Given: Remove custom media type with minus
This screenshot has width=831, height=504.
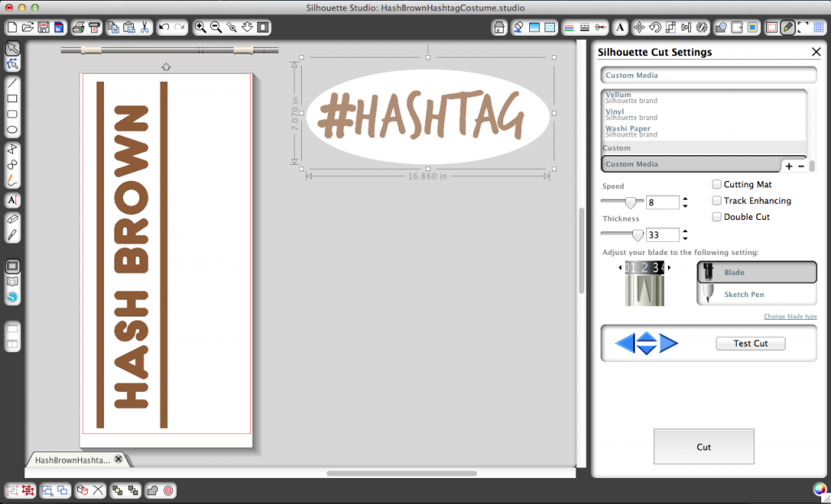Looking at the screenshot, I should click(801, 166).
